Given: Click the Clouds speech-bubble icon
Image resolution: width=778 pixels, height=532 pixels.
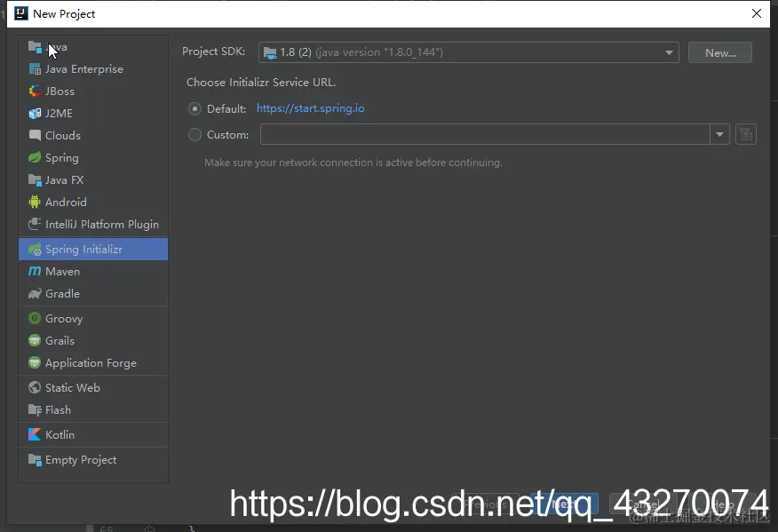Looking at the screenshot, I should 35,135.
